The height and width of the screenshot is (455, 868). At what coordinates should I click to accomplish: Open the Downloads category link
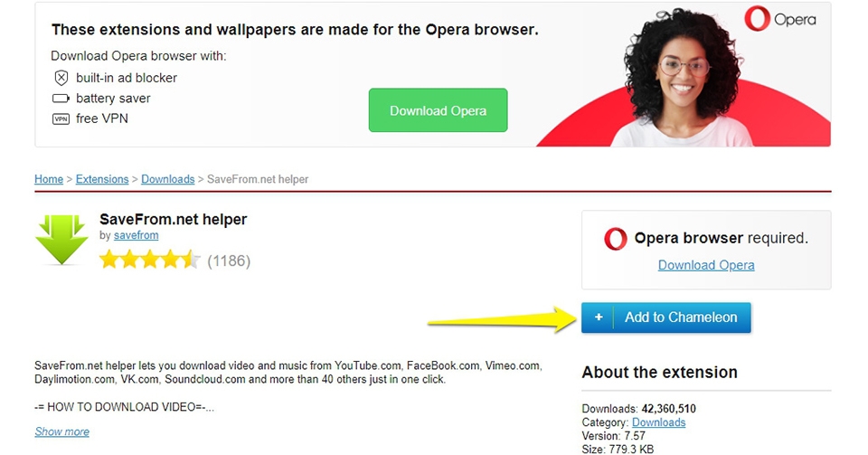[x=659, y=422]
